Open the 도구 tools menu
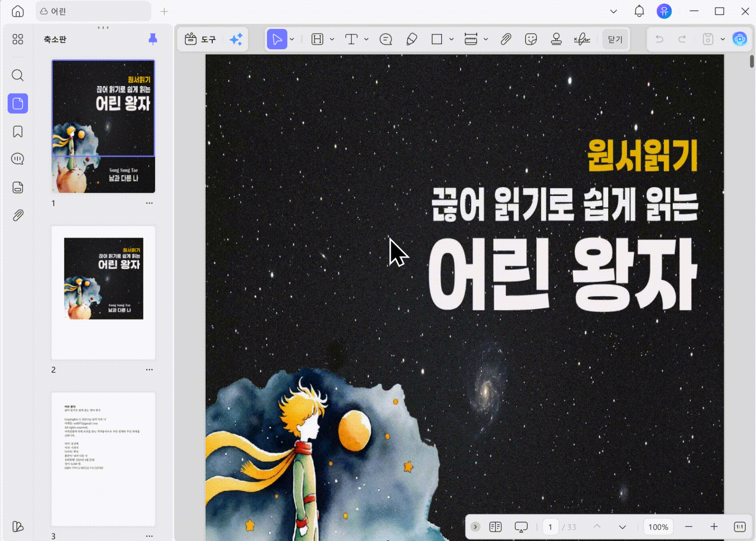The height and width of the screenshot is (541, 756). tap(200, 39)
